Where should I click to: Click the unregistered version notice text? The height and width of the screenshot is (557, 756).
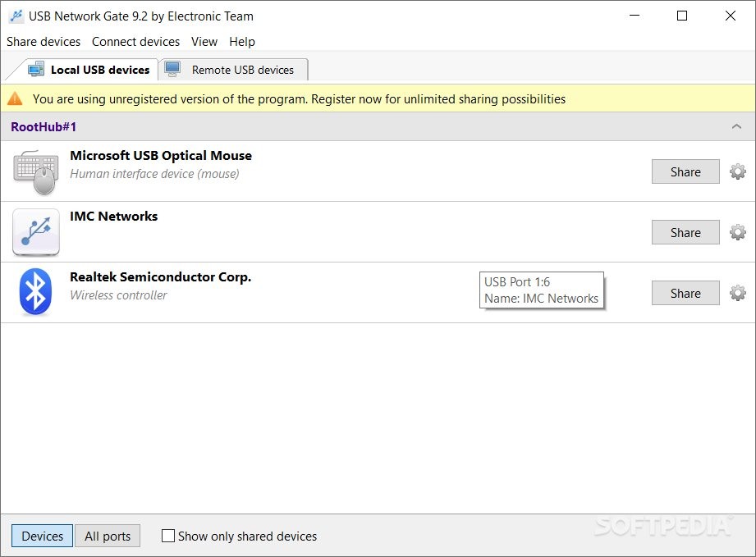pyautogui.click(x=299, y=99)
